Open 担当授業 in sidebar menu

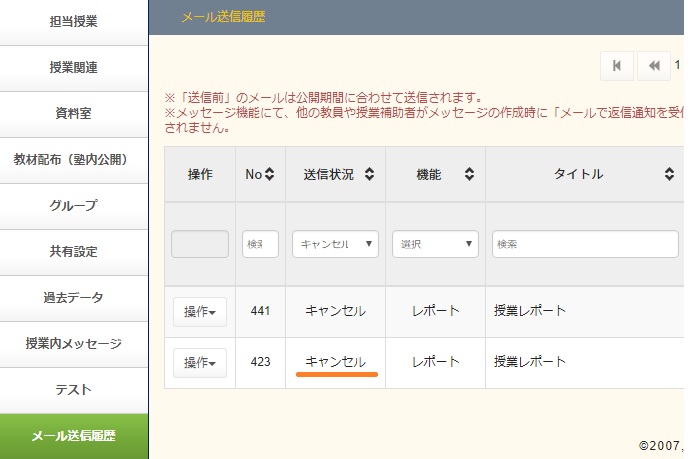[x=74, y=21]
